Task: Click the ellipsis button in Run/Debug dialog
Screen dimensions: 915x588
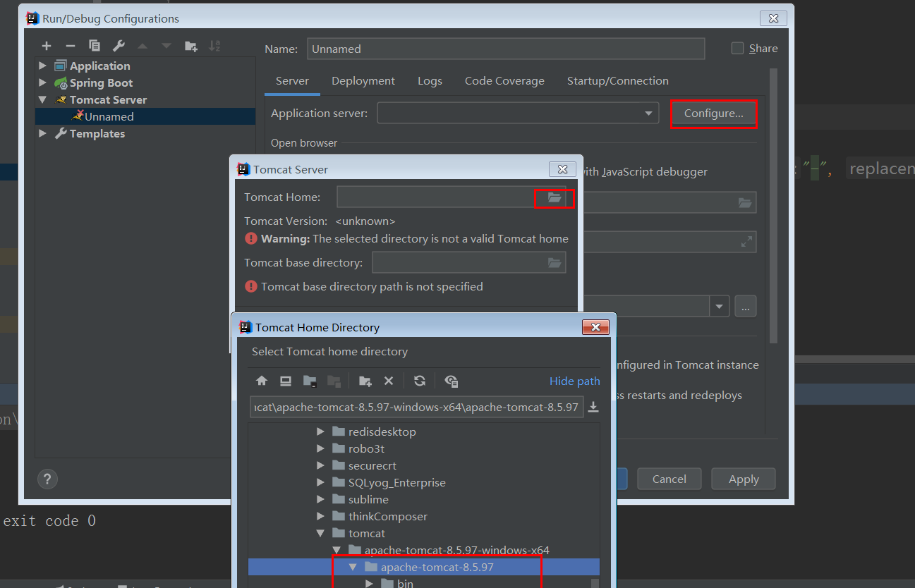Action: 746,306
